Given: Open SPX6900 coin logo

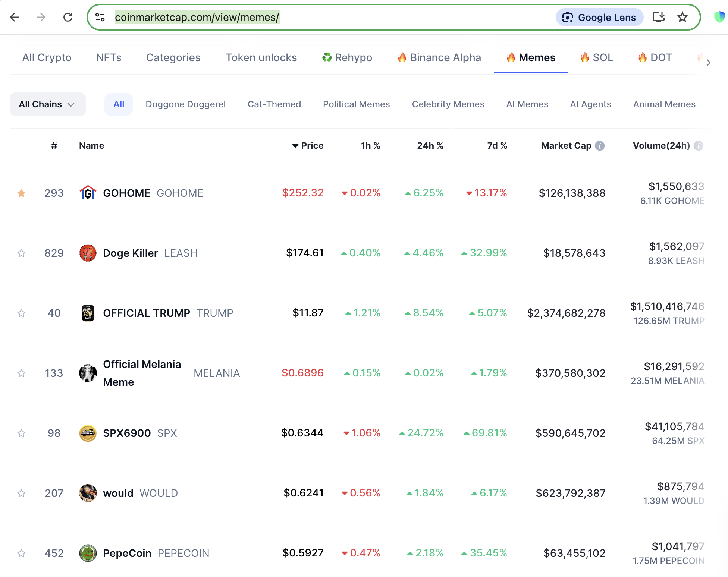Looking at the screenshot, I should coord(88,433).
